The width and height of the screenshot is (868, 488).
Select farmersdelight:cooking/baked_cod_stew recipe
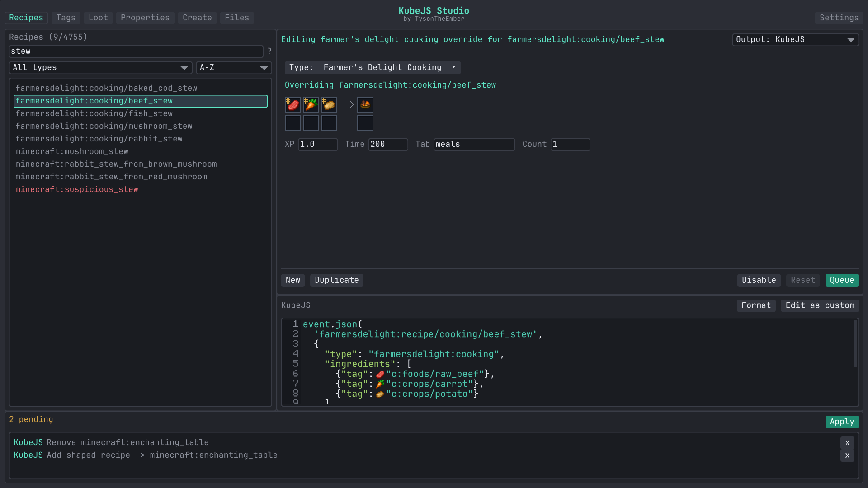pyautogui.click(x=141, y=89)
